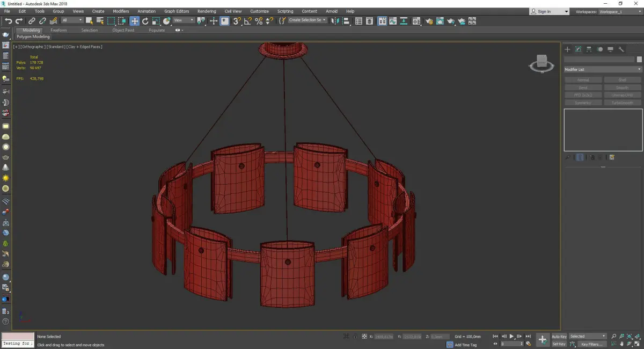Open the Curve Editor icon
Screen dimensions: 644x349
pyautogui.click(x=393, y=21)
